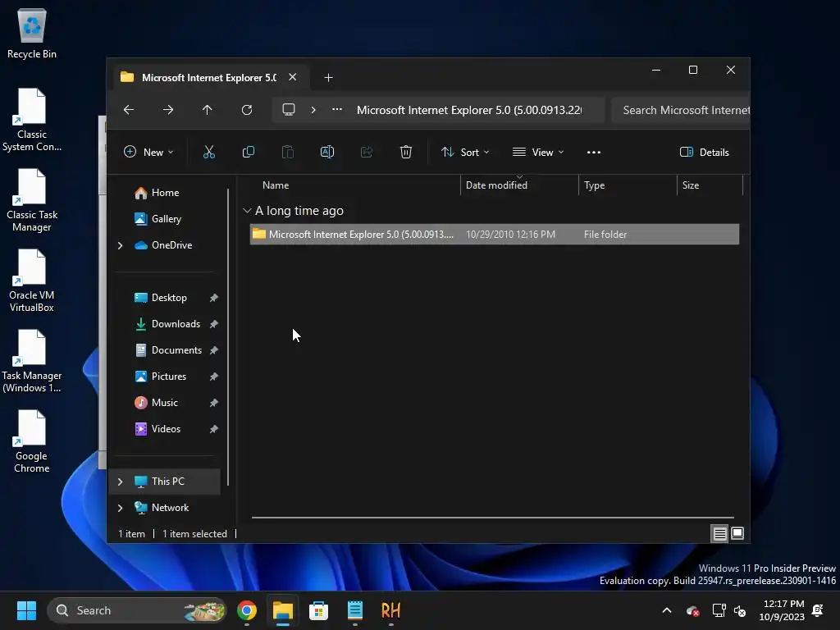The width and height of the screenshot is (840, 630).
Task: Select the Classic Task Manager desktop shortcut
Action: click(x=32, y=200)
